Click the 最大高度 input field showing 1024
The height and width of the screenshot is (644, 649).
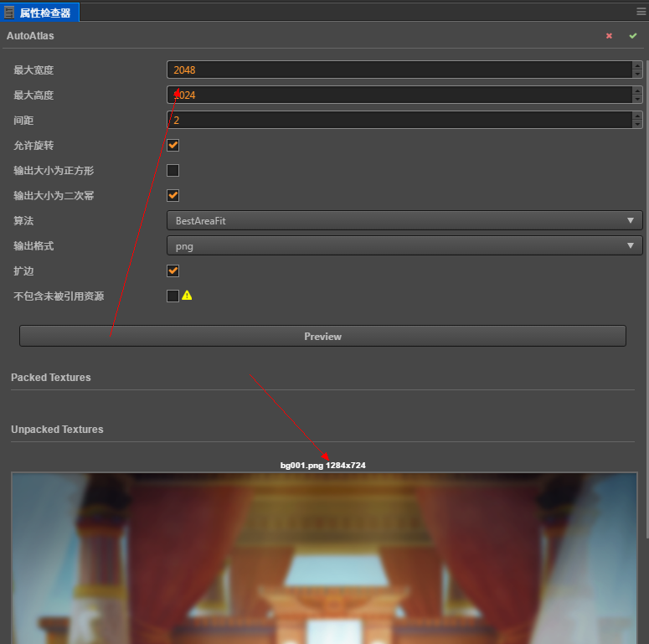point(399,95)
